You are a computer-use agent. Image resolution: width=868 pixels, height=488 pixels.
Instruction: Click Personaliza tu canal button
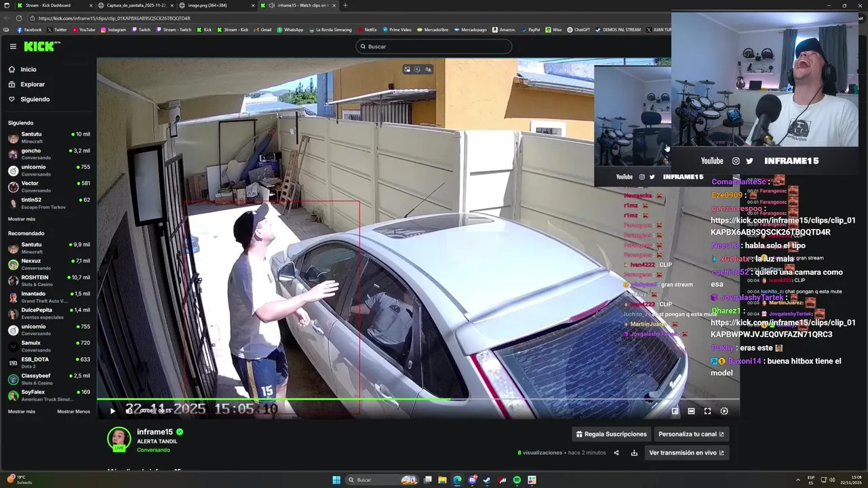(x=691, y=434)
